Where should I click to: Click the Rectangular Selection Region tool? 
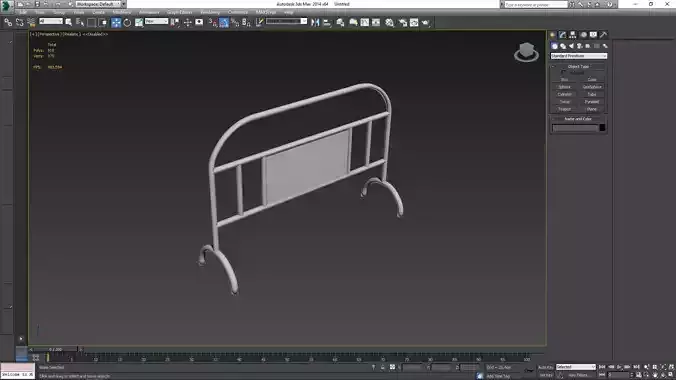91,22
